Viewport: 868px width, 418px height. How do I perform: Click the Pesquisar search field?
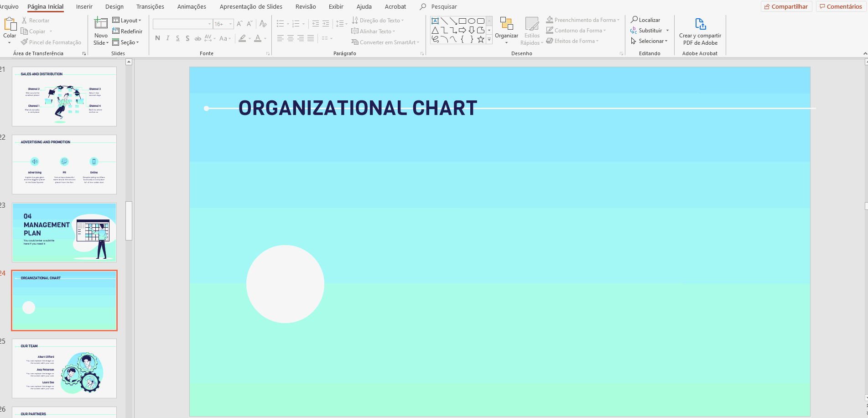(444, 6)
